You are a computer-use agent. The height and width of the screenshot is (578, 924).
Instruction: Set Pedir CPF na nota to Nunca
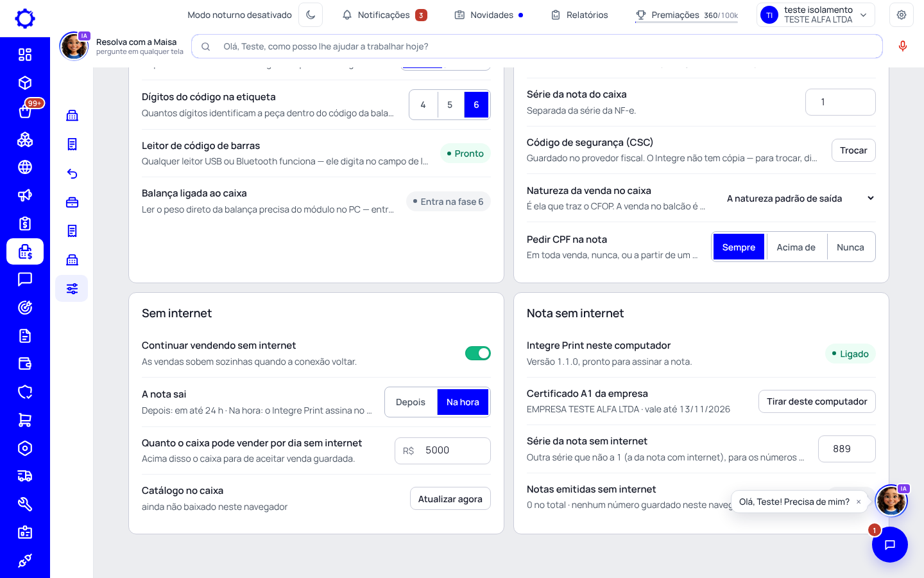850,247
